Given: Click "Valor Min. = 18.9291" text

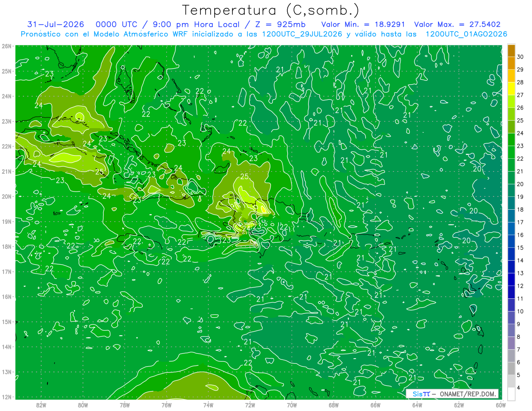Looking at the screenshot, I should 364,24.
